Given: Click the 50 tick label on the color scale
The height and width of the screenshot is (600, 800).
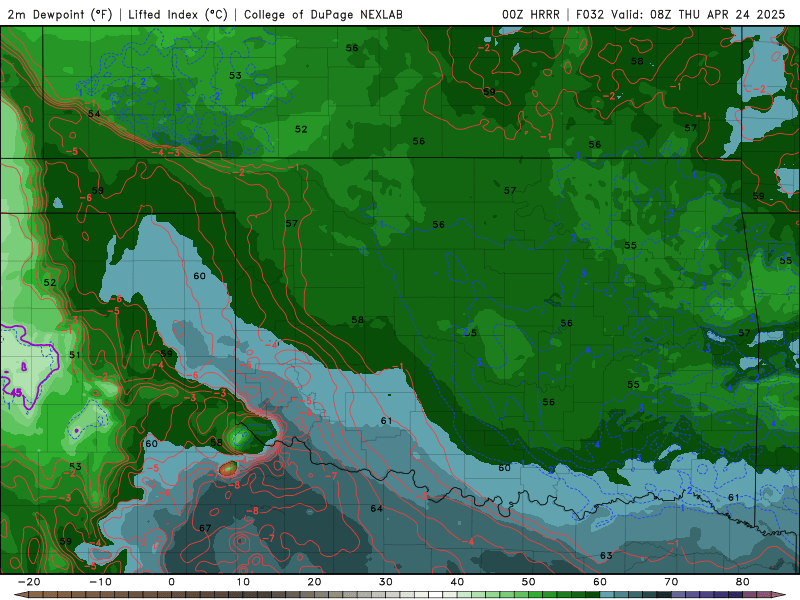Looking at the screenshot, I should (529, 582).
